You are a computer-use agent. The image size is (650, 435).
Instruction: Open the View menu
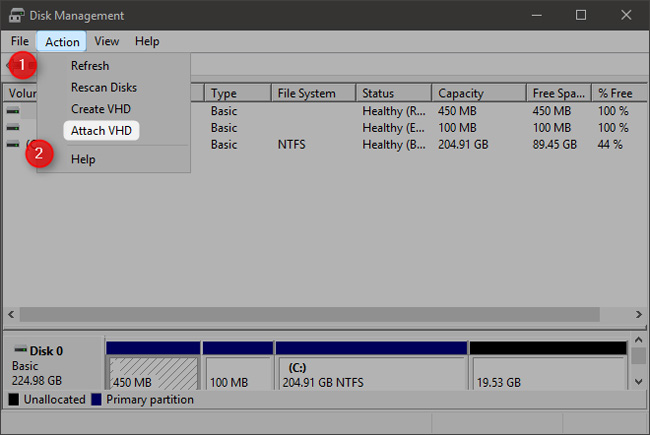pyautogui.click(x=107, y=42)
